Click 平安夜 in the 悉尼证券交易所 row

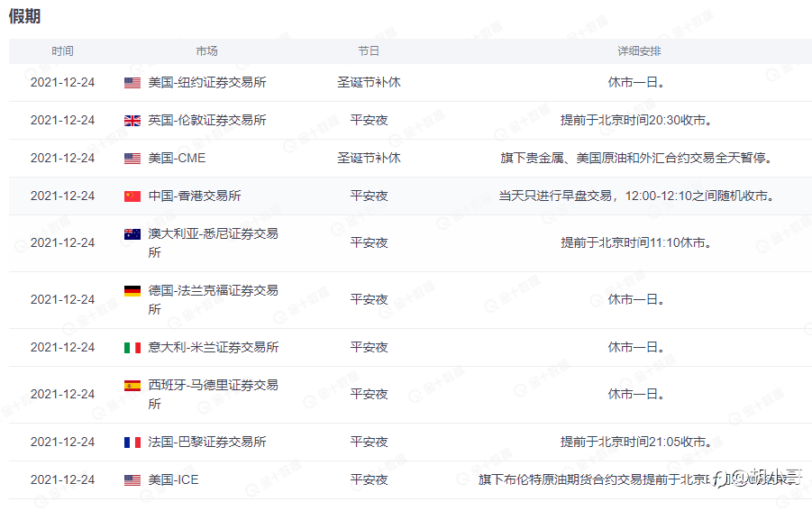[x=369, y=242]
